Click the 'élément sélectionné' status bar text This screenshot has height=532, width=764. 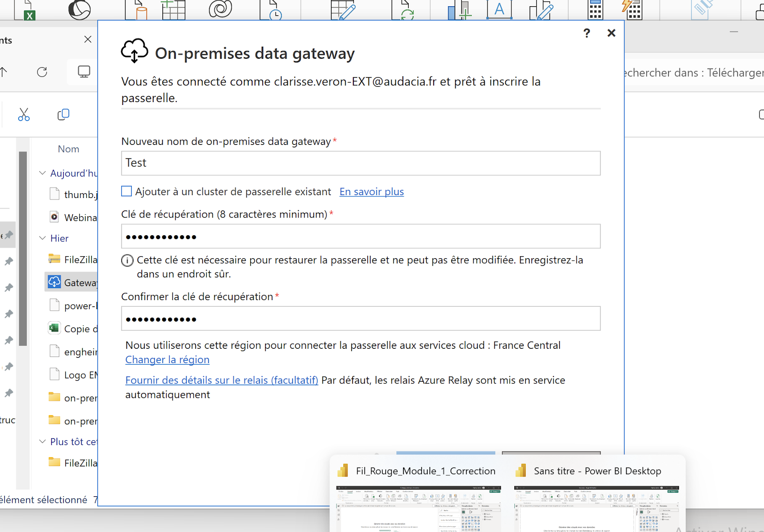tap(43, 500)
